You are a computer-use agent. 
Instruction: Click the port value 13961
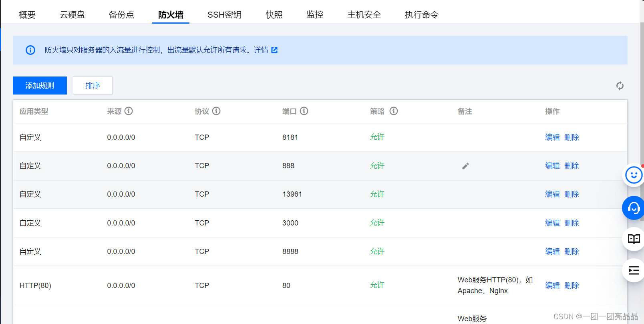point(292,194)
